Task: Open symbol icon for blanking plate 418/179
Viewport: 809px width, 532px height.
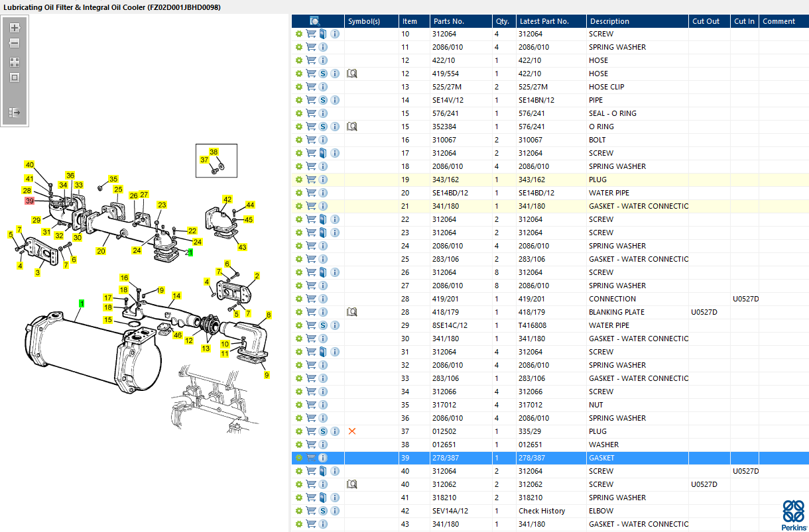Action: click(352, 312)
